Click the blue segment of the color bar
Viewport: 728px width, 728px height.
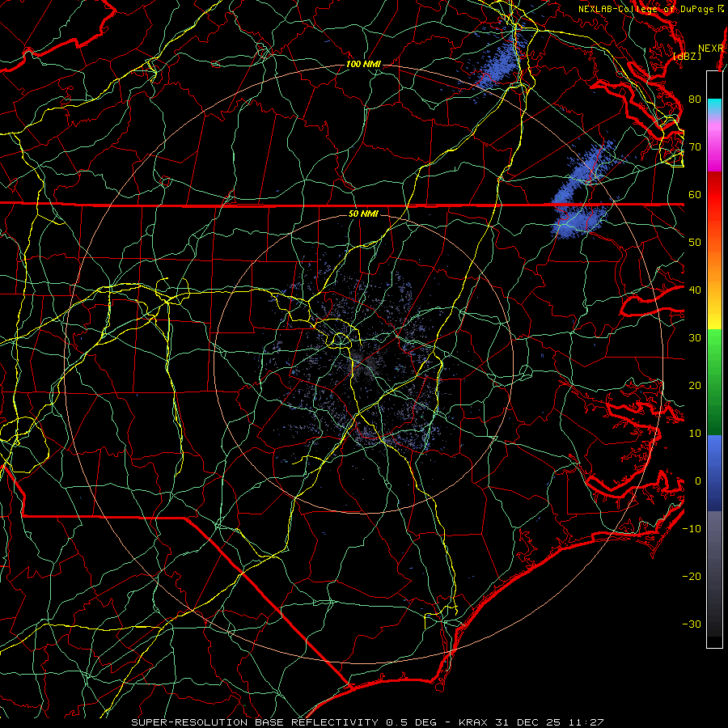pyautogui.click(x=714, y=472)
